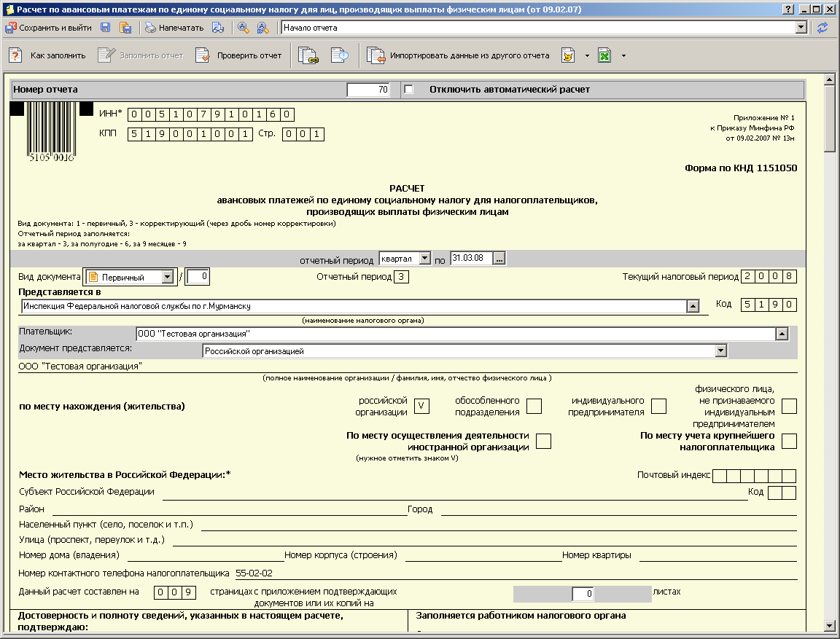Click ООО "Тестовая организация" full name line
The image size is (840, 639).
pos(408,366)
